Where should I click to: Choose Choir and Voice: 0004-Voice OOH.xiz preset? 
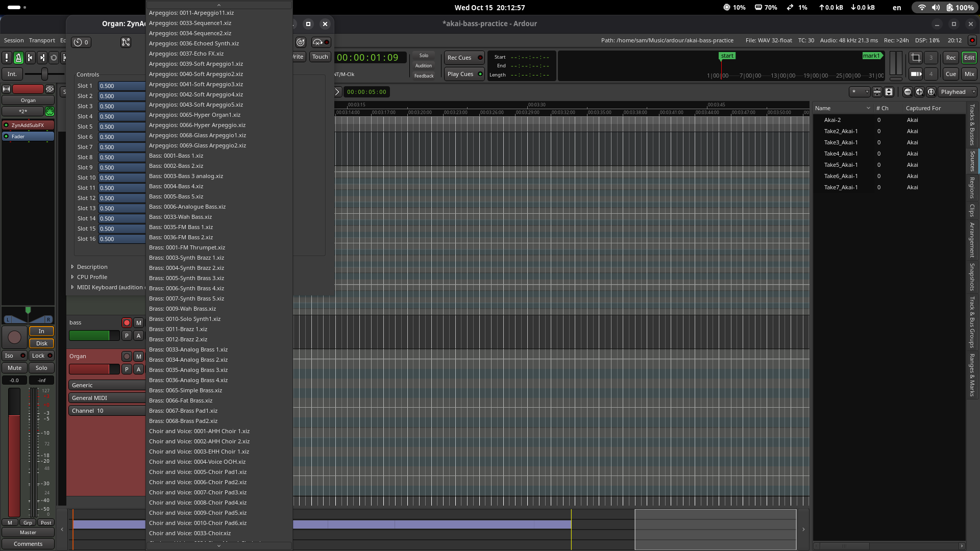pos(197,462)
